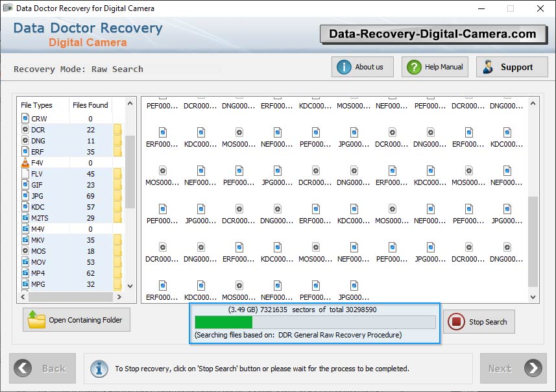Click the MPG files found count 32
556x392 pixels.
(91, 284)
